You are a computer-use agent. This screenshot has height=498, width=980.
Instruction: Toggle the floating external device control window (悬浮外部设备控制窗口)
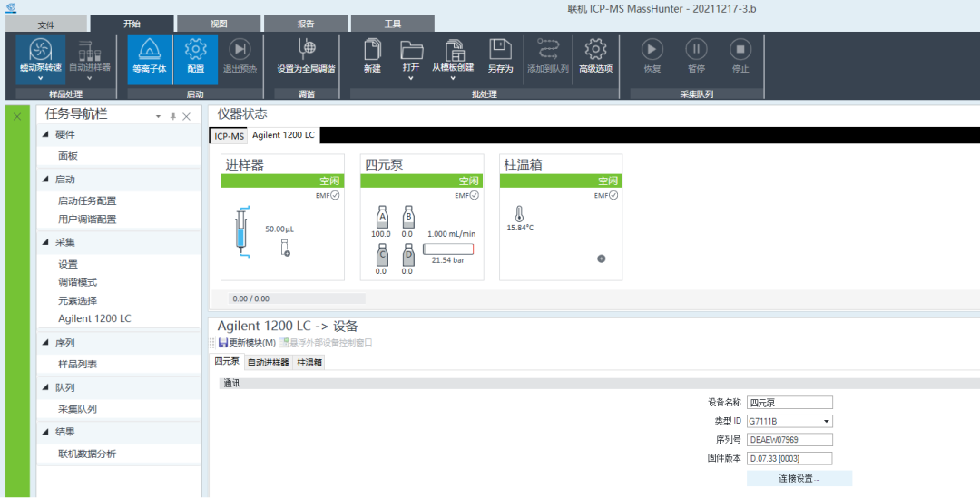pyautogui.click(x=325, y=342)
